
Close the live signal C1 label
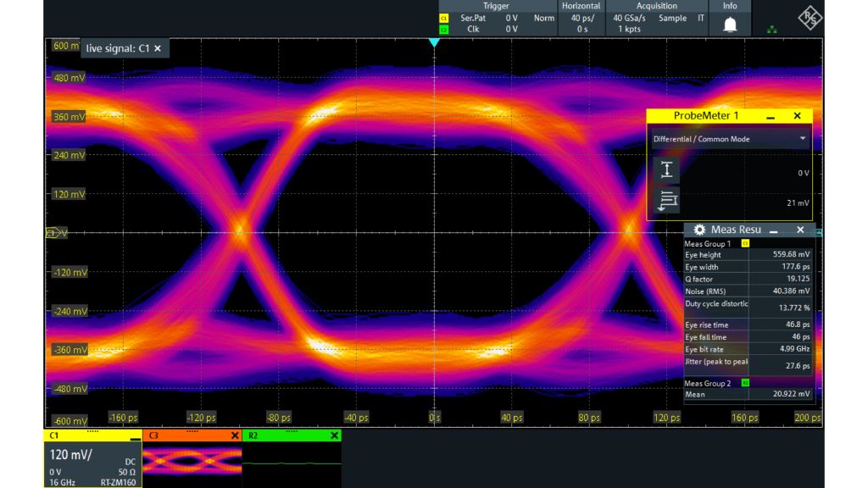click(x=158, y=49)
